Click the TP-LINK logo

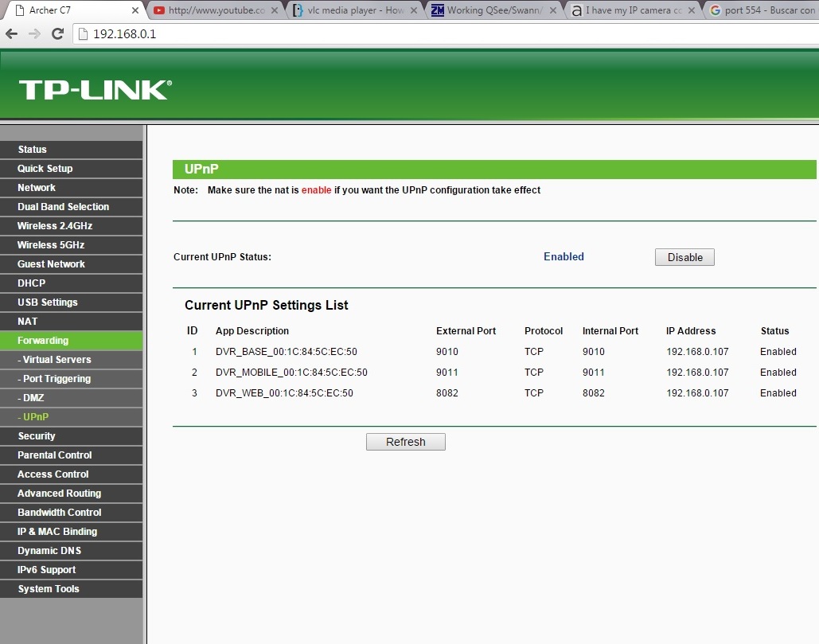96,90
